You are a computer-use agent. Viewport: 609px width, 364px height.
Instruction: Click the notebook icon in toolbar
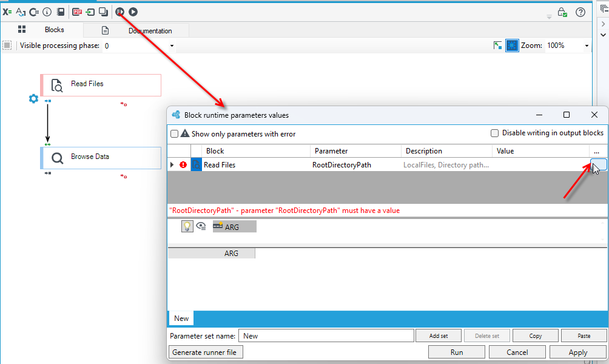[x=61, y=12]
